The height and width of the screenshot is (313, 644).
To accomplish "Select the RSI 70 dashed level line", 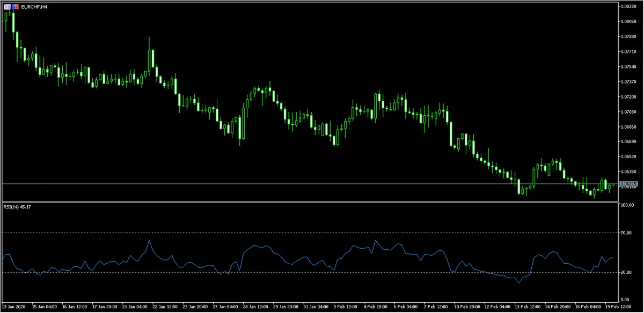I will pos(309,233).
